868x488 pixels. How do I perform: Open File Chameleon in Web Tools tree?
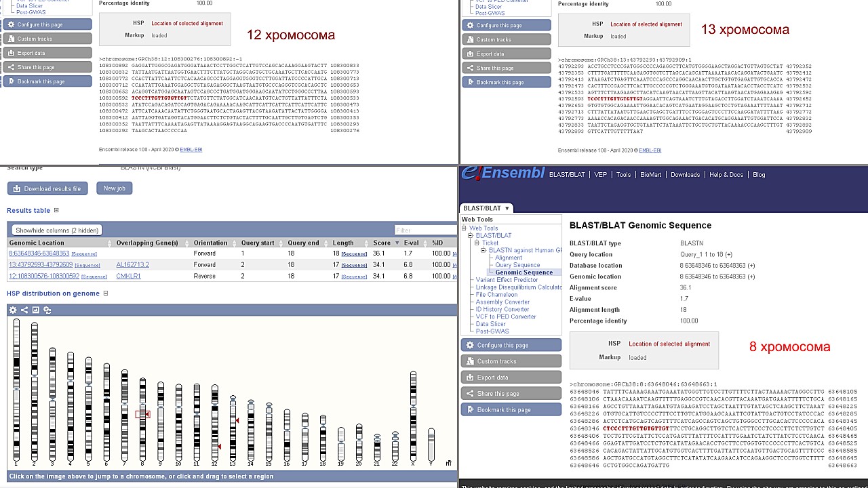tap(496, 295)
